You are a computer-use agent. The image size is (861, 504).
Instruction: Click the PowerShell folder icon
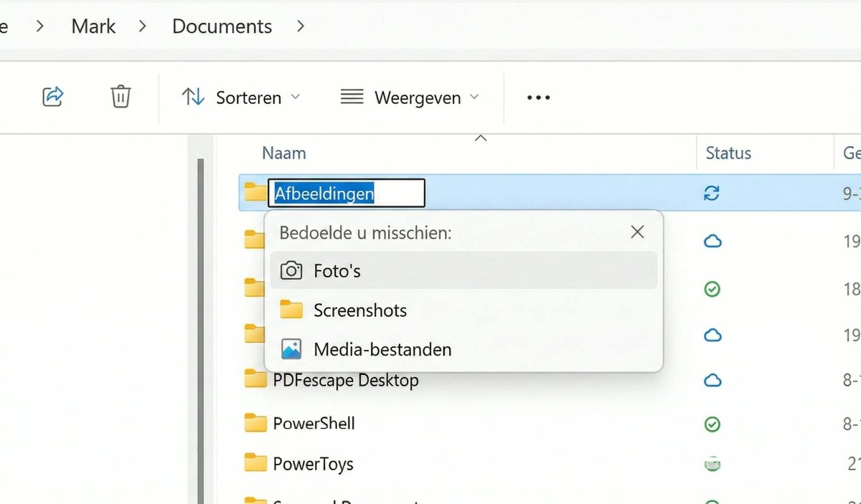click(255, 423)
